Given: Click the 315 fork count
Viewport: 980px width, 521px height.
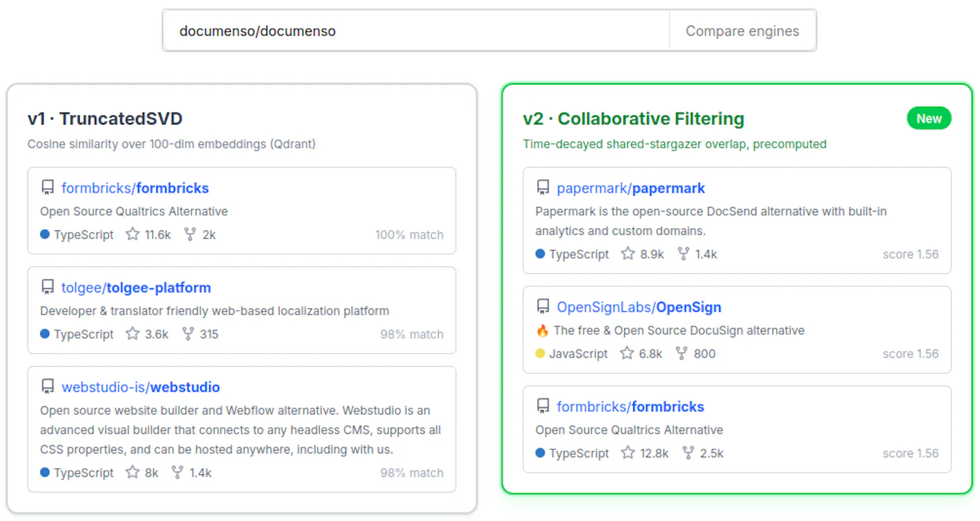Looking at the screenshot, I should [209, 335].
